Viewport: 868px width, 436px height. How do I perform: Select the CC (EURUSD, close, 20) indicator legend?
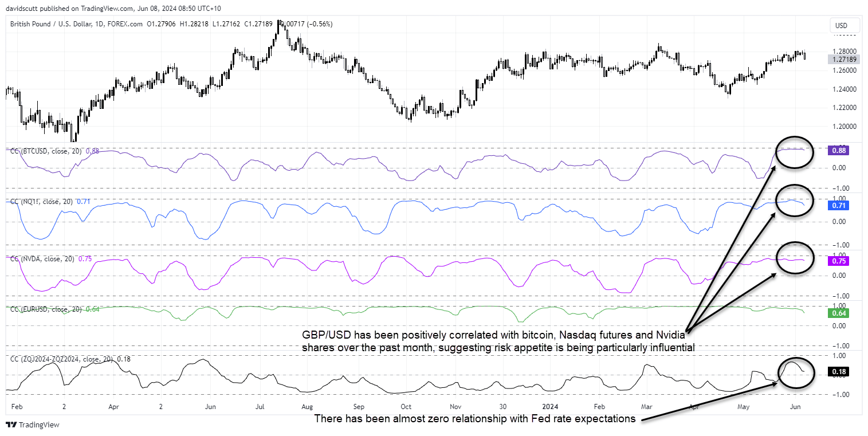coord(46,309)
